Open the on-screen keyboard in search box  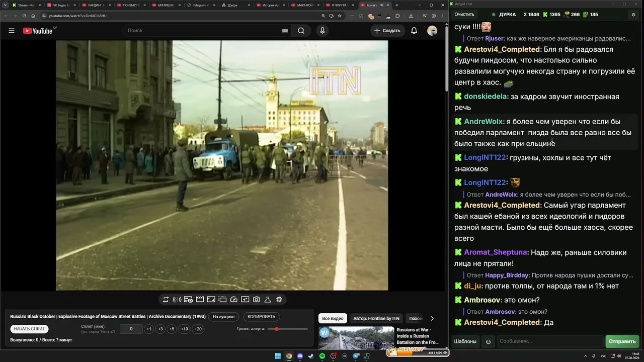coord(285,31)
